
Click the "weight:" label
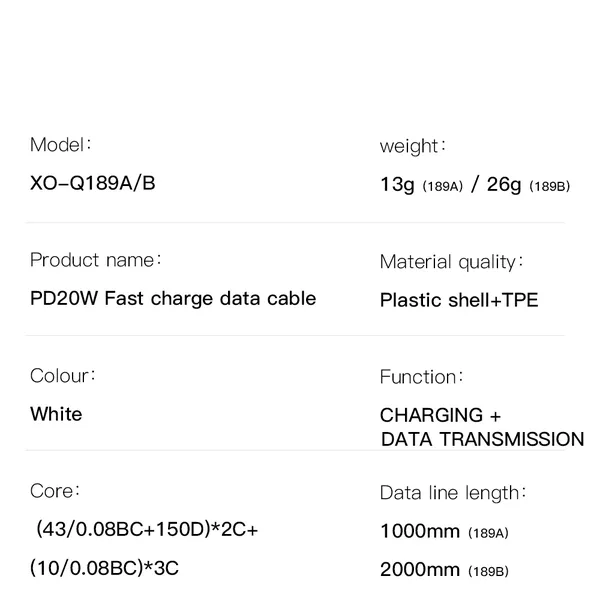410,147
